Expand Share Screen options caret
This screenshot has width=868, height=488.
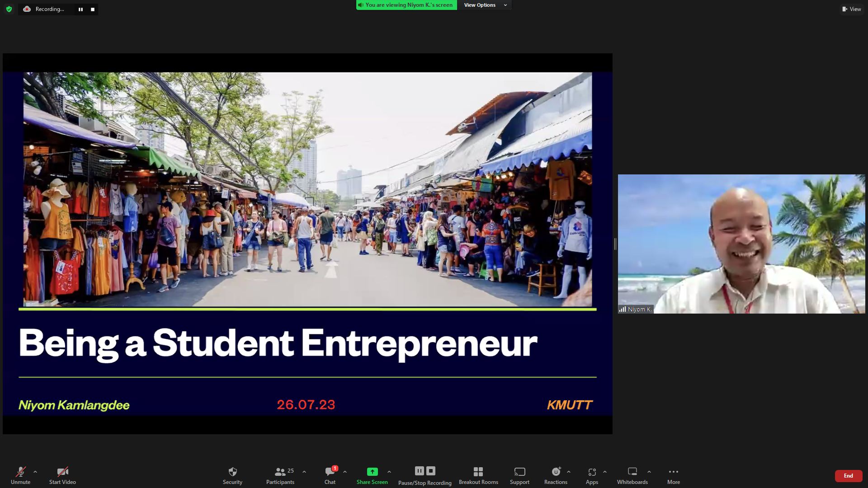[389, 472]
